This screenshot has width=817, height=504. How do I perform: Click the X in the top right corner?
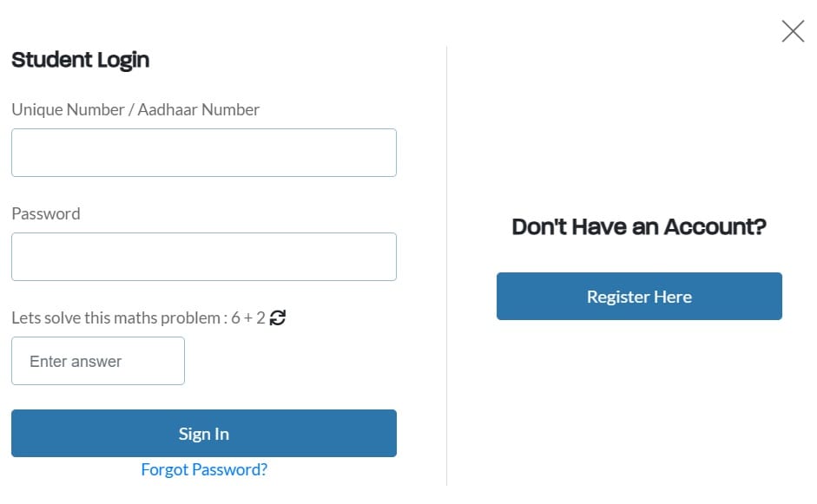click(x=792, y=31)
